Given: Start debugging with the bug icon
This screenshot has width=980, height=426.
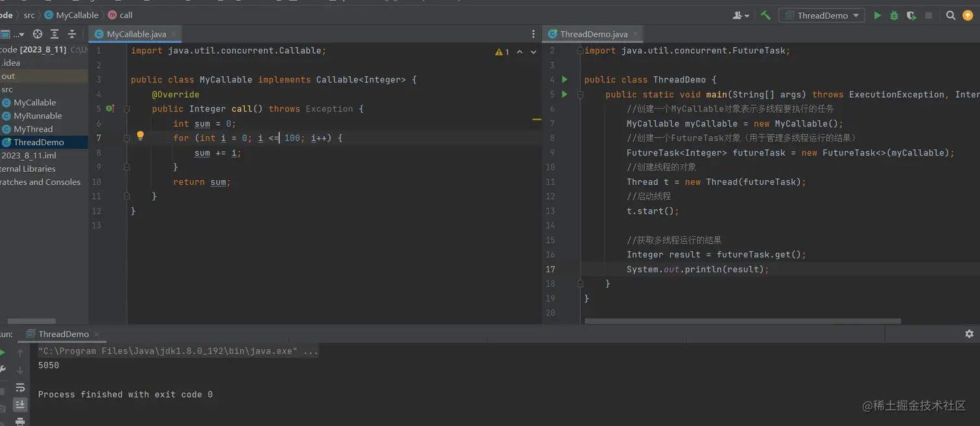Looking at the screenshot, I should [894, 16].
